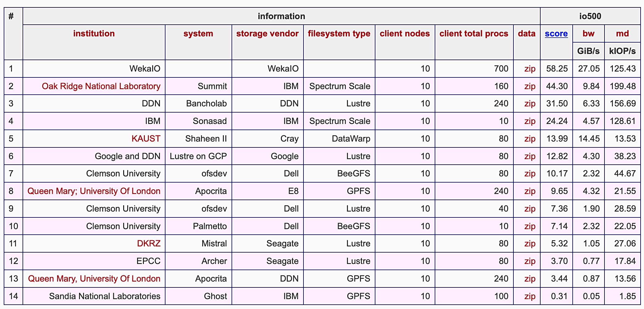This screenshot has width=644, height=309.
Task: Click the Google and DDN cell
Action: coord(94,156)
